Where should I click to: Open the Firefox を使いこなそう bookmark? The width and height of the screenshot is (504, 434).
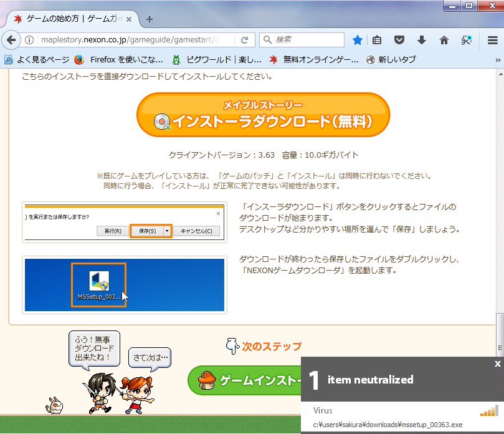click(119, 60)
